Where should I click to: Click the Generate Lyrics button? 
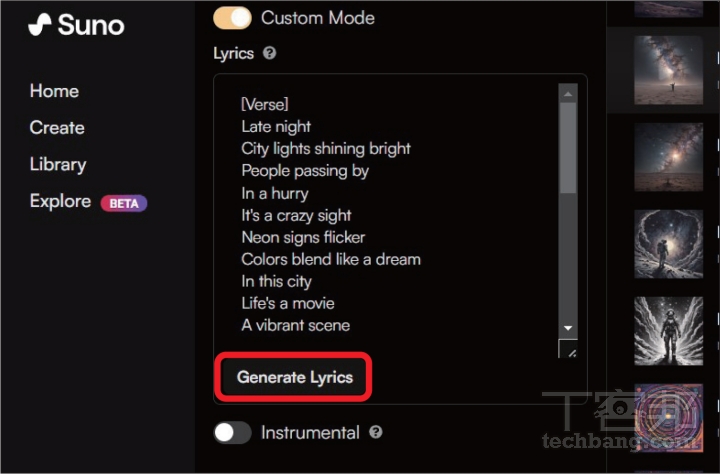click(x=294, y=377)
